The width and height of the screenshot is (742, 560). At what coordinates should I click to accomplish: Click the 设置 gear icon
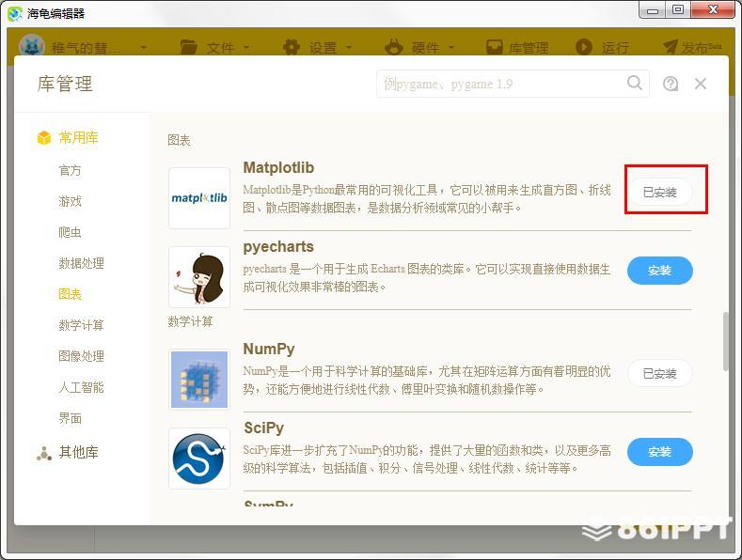pos(291,47)
